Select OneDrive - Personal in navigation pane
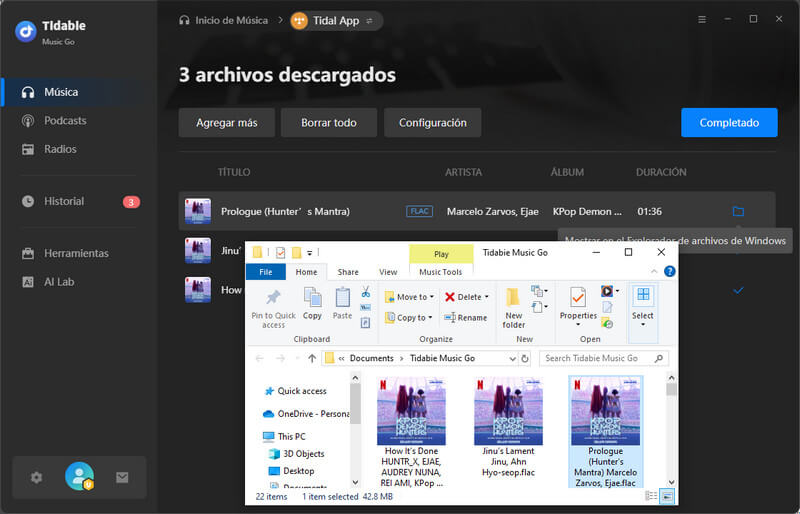The width and height of the screenshot is (800, 514). tap(306, 414)
